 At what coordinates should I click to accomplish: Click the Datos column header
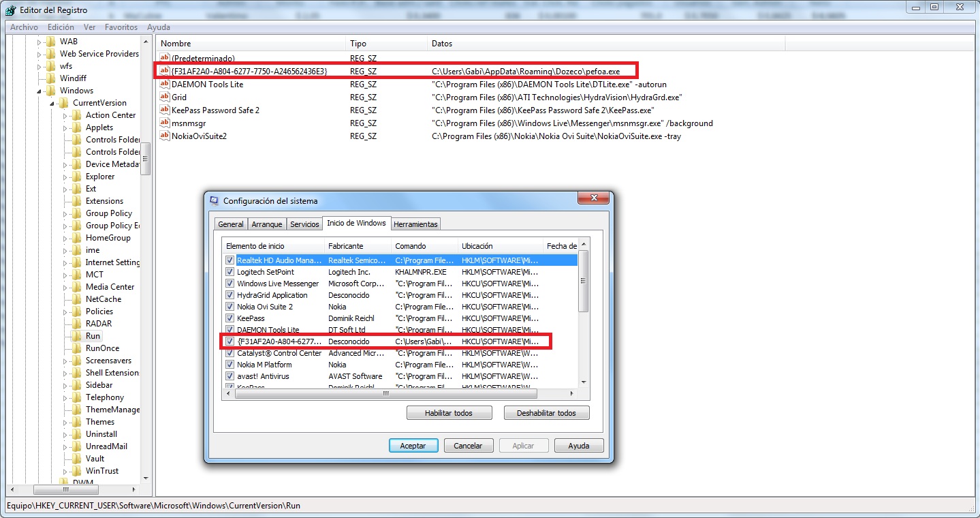442,44
